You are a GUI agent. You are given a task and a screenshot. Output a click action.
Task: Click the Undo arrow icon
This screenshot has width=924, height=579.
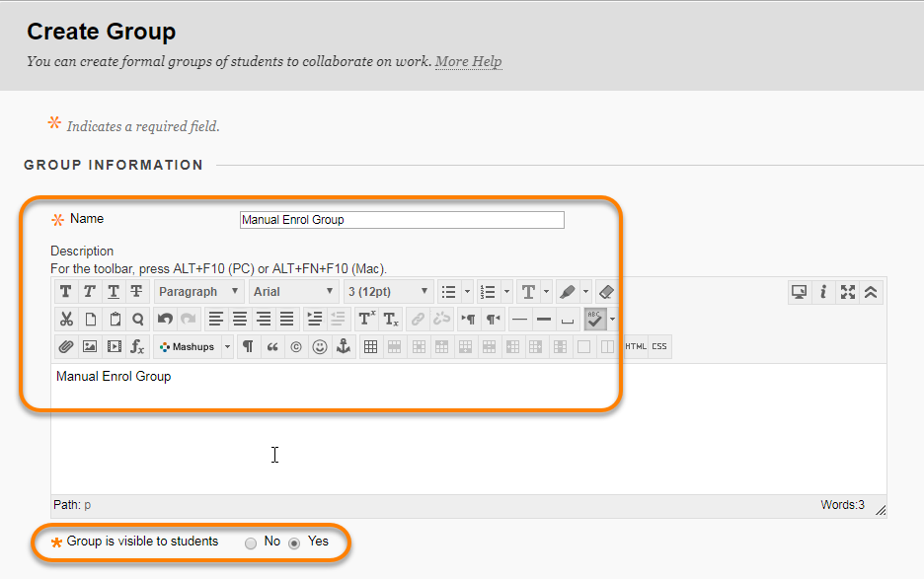tap(165, 320)
